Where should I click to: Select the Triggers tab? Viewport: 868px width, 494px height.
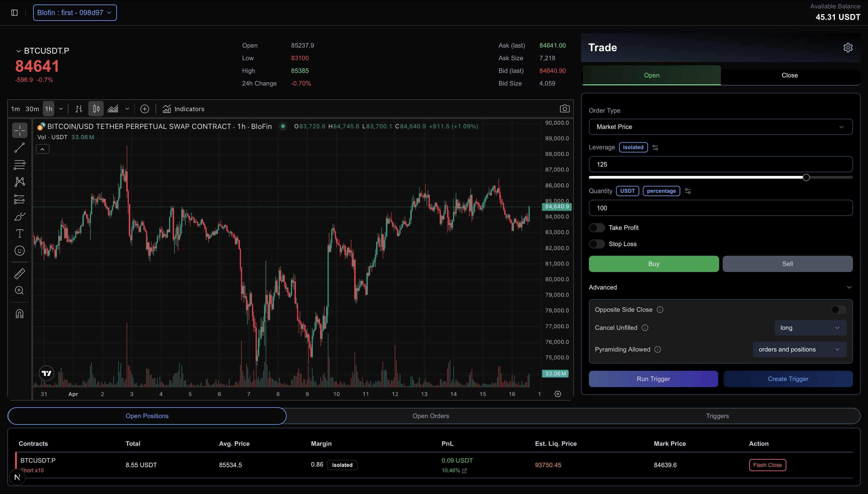717,416
